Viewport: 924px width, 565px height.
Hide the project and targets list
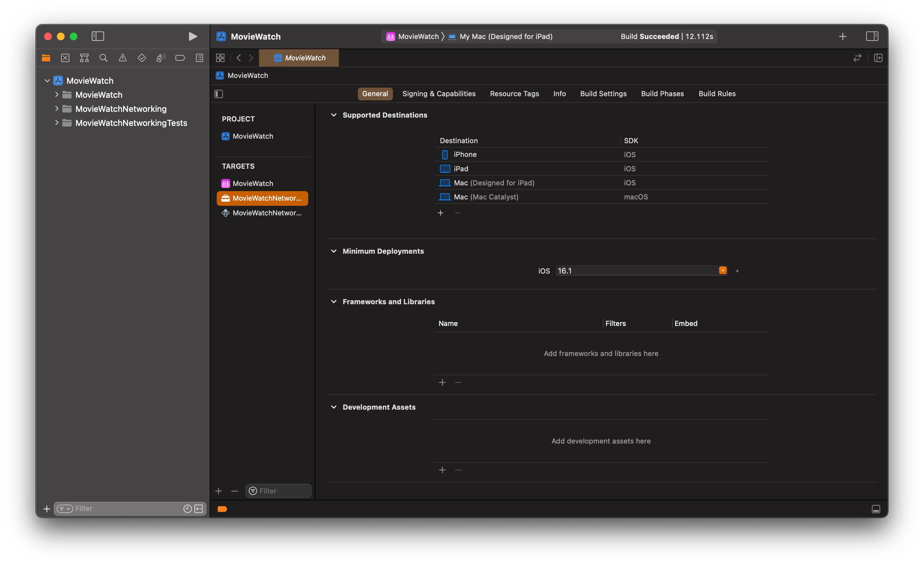click(x=219, y=94)
